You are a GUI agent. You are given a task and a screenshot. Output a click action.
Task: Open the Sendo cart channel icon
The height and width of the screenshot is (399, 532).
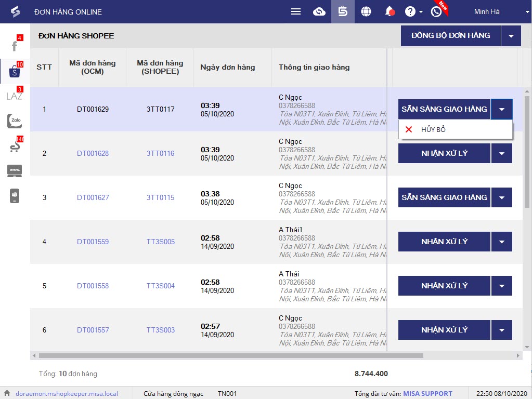[x=15, y=146]
